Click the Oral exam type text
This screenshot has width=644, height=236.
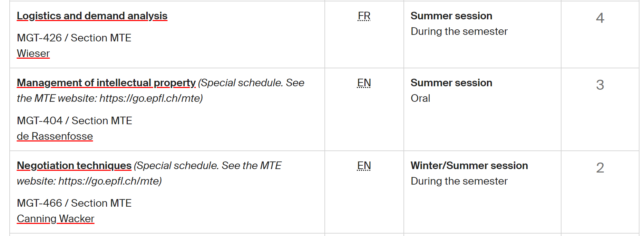[420, 98]
